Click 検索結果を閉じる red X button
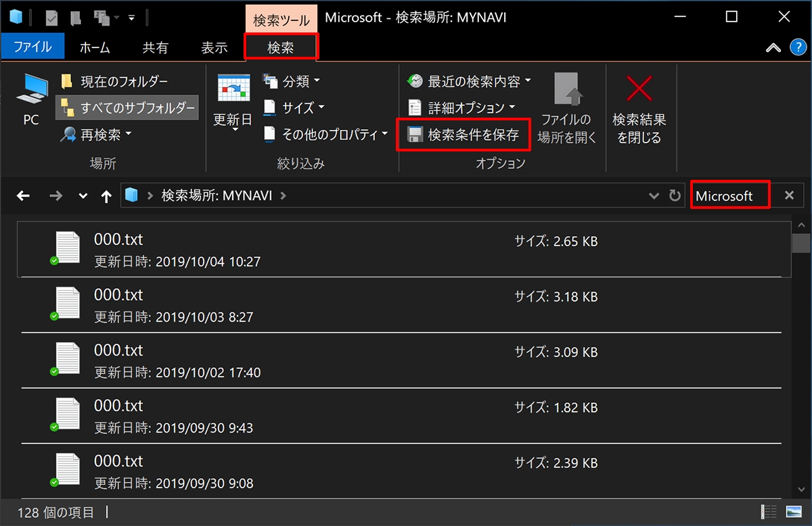 coord(639,108)
